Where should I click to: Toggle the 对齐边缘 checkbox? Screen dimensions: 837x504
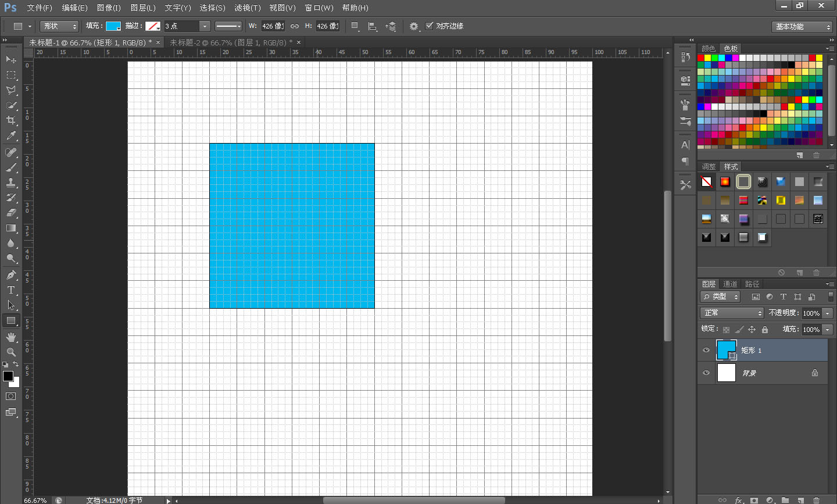click(x=430, y=26)
